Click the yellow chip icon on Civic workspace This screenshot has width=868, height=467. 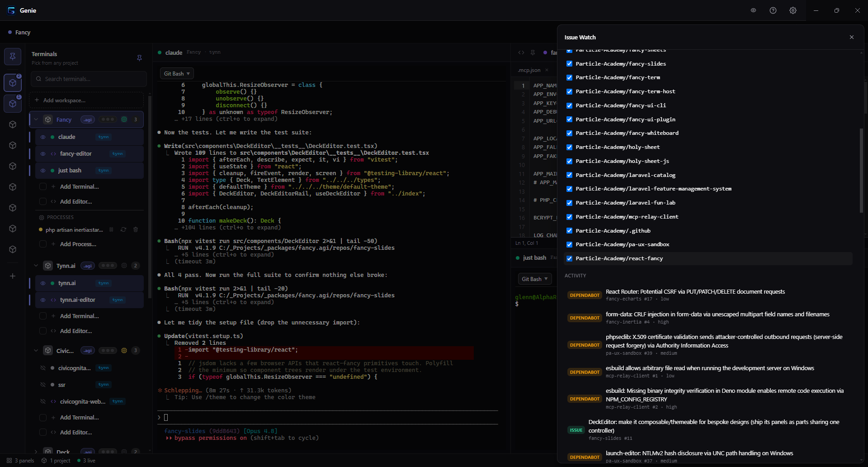pos(124,350)
